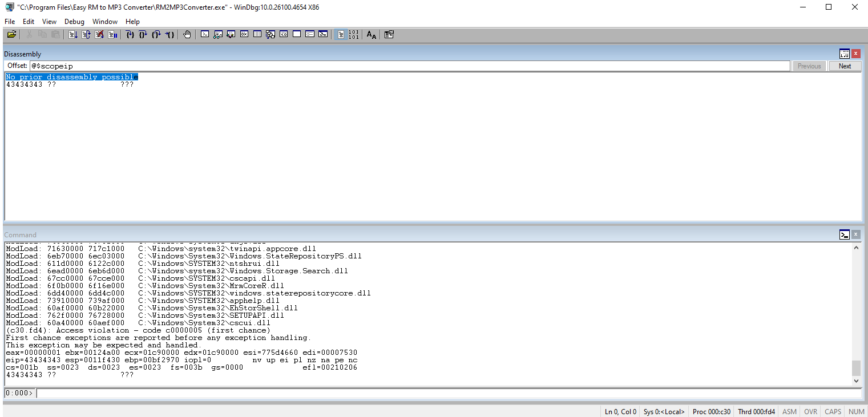
Task: Open the Registers window from toolbar
Action: [244, 35]
